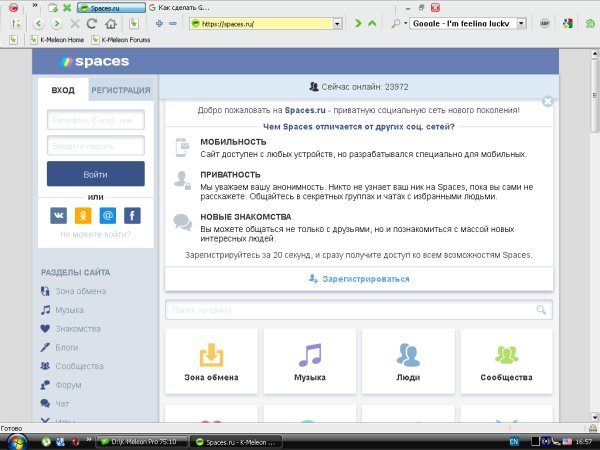Viewport: 600px width, 450px height.
Task: Open the Windows Start button
Action: (x=17, y=442)
